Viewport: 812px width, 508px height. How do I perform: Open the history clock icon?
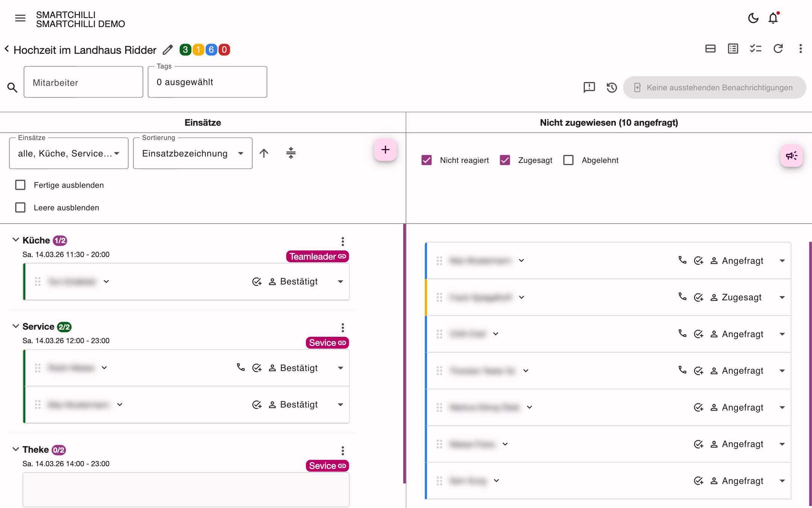(x=612, y=87)
